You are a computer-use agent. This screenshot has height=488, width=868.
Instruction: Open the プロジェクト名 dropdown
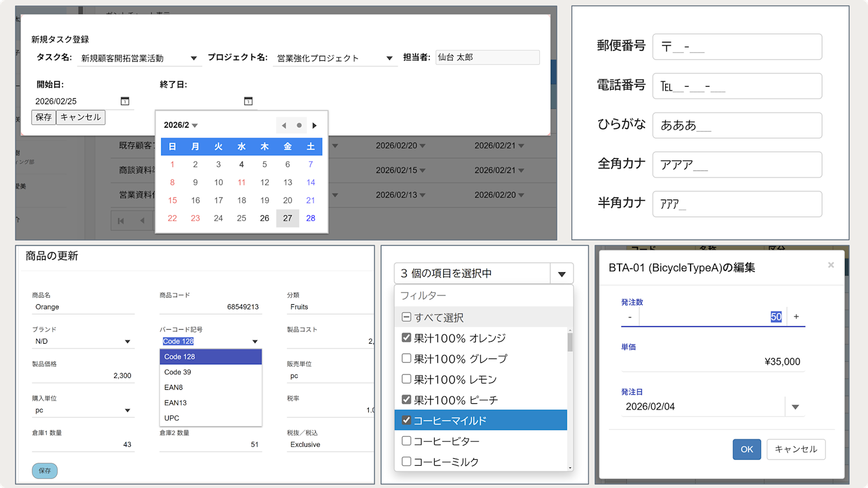[x=389, y=59]
